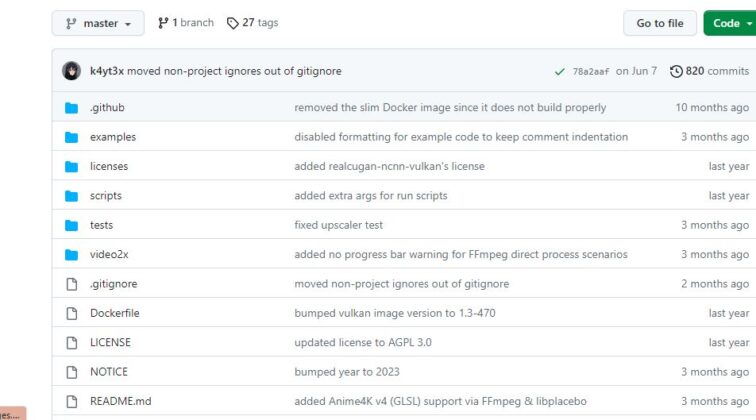The image size is (756, 420).
Task: Click the commit history clock icon
Action: point(676,71)
